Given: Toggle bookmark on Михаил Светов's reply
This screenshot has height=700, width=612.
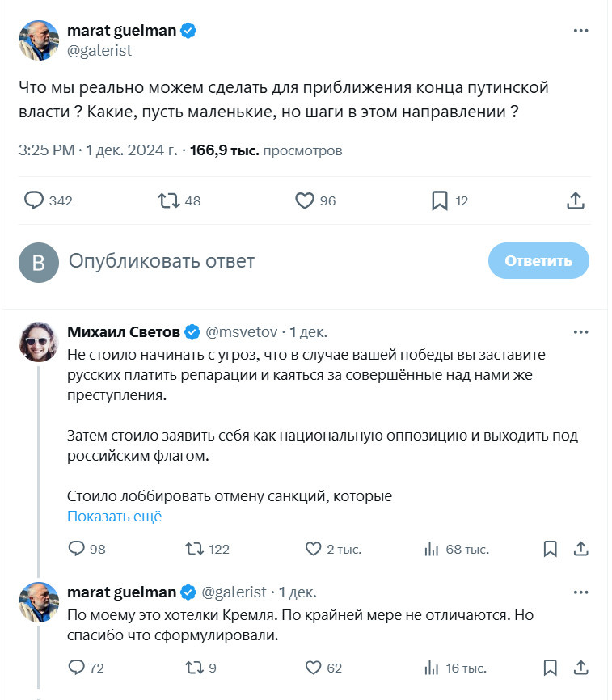Looking at the screenshot, I should point(550,549).
